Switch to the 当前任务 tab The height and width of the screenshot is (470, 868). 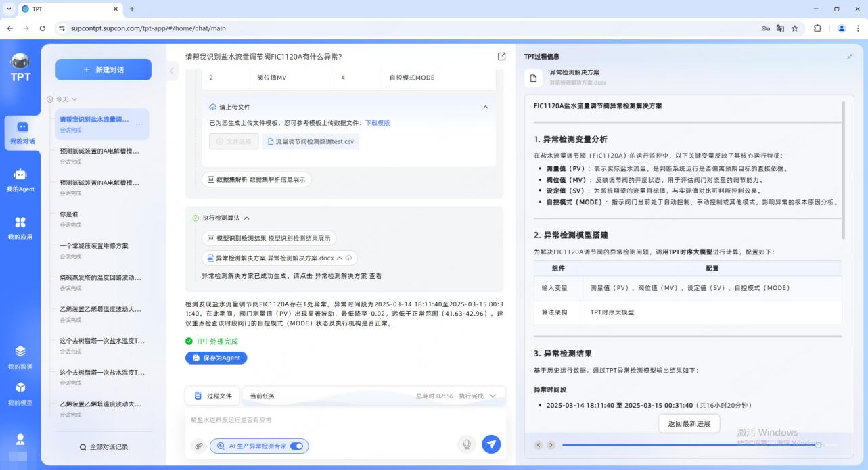click(262, 396)
